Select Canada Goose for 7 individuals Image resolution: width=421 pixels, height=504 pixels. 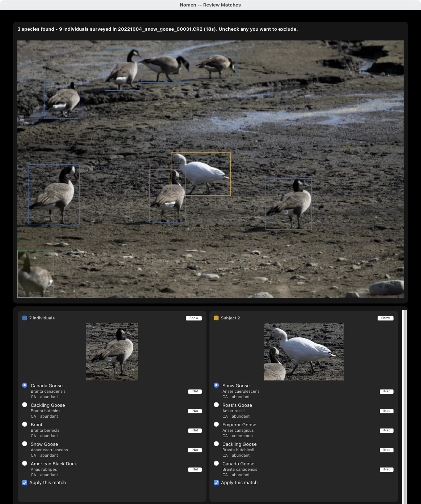pyautogui.click(x=25, y=385)
